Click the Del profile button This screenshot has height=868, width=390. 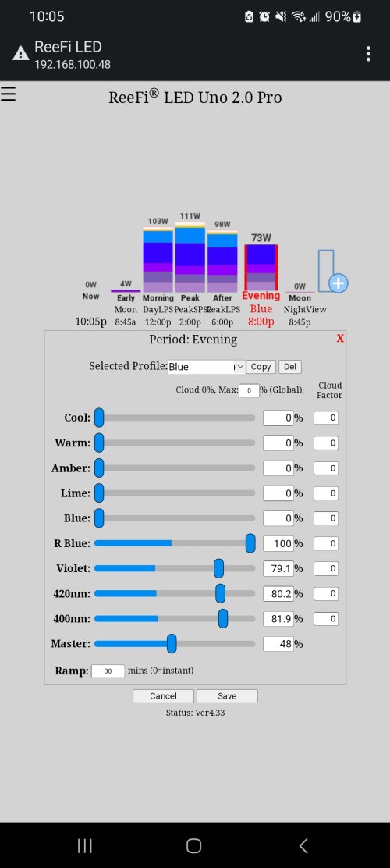tap(290, 366)
